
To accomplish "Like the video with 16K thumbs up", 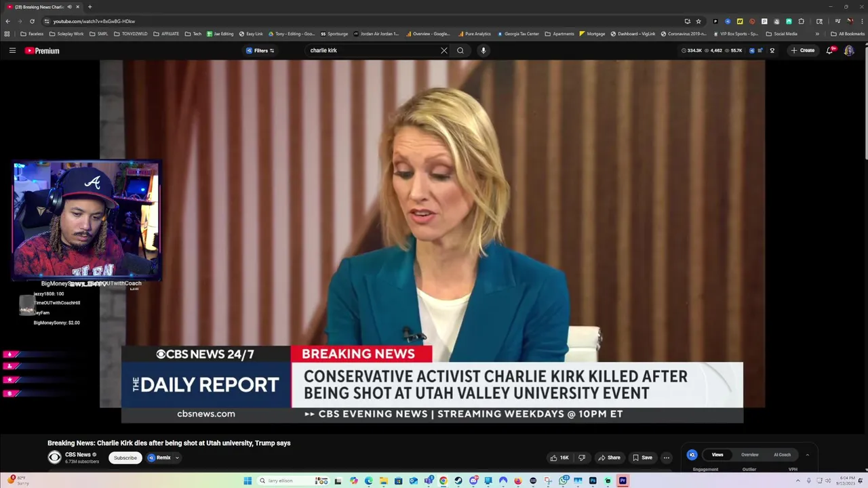I will [x=560, y=457].
